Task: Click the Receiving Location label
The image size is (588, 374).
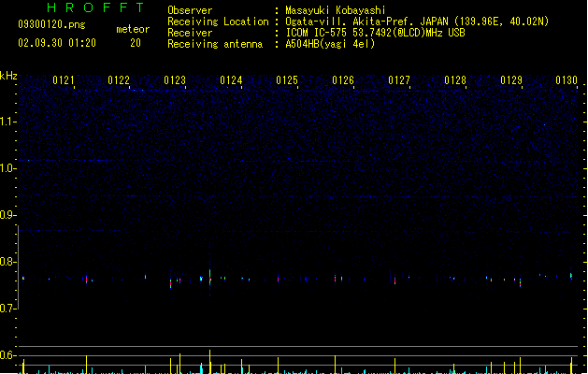Action: (218, 22)
